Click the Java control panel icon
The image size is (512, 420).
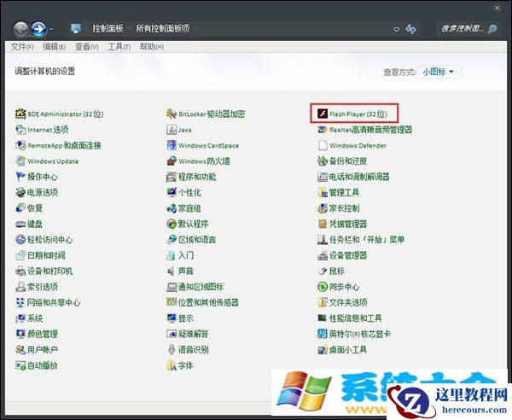point(172,130)
